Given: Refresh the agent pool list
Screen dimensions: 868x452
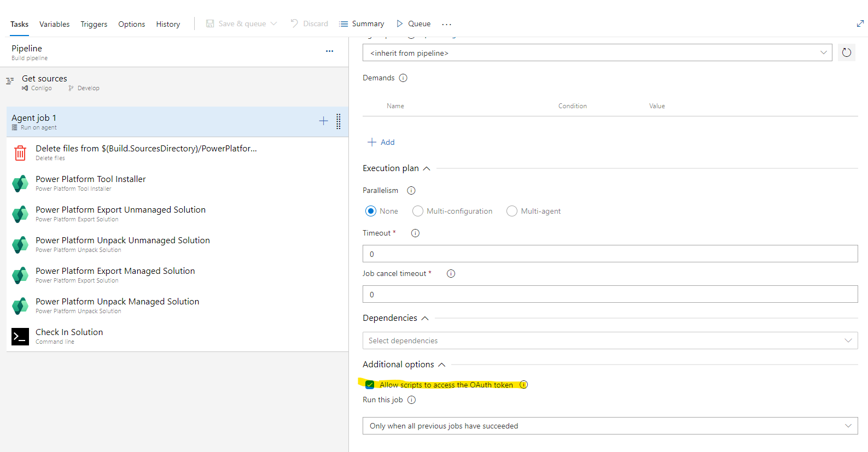Looking at the screenshot, I should (847, 52).
